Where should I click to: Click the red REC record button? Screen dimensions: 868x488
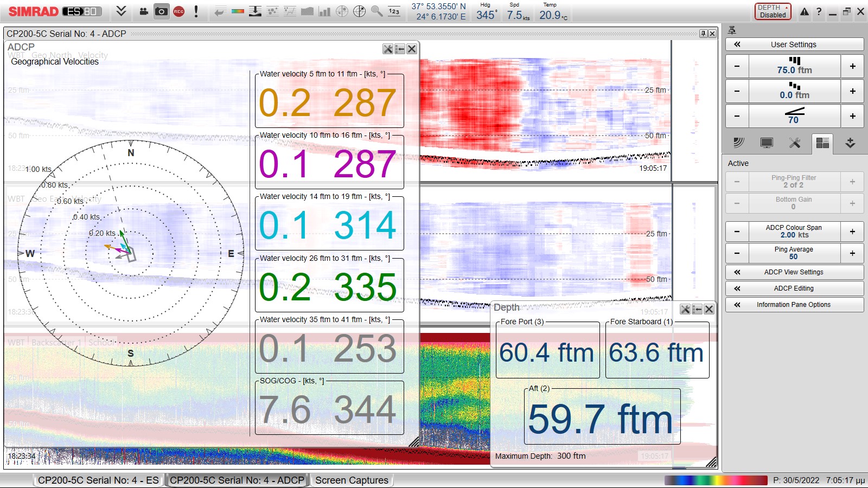(179, 11)
